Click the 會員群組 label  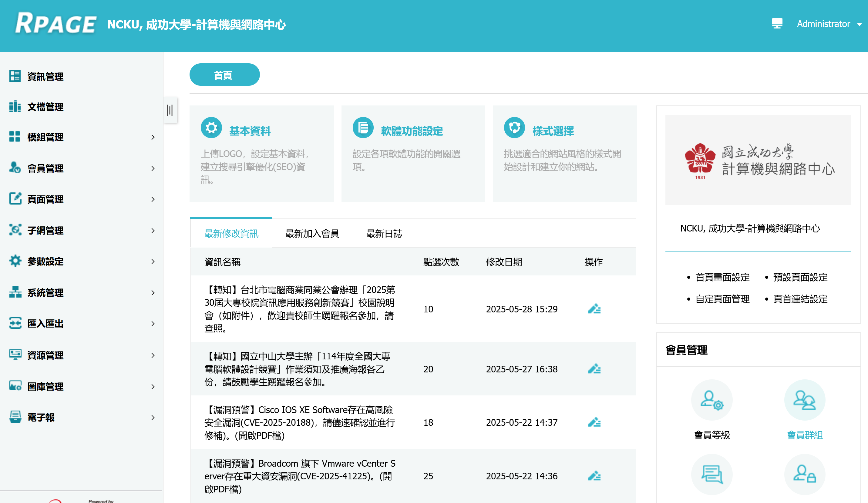(x=805, y=435)
